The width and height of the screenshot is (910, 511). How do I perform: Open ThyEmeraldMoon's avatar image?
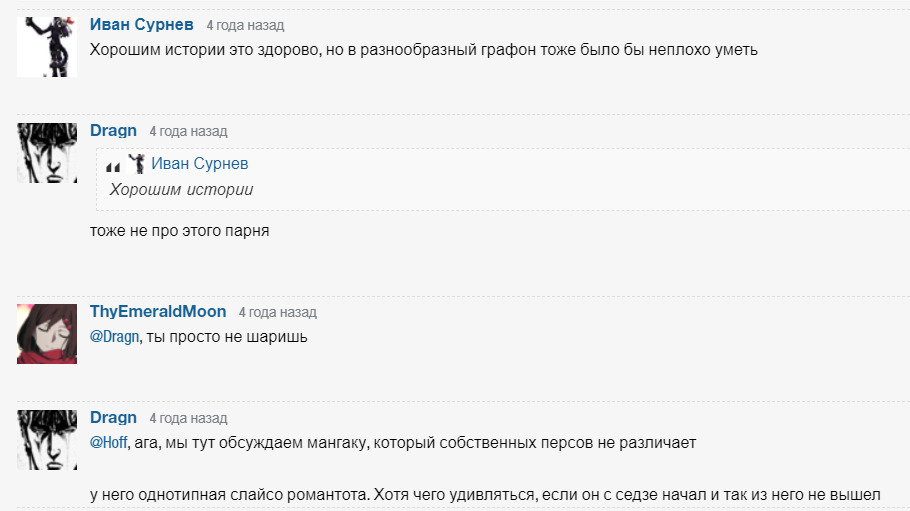(47, 333)
